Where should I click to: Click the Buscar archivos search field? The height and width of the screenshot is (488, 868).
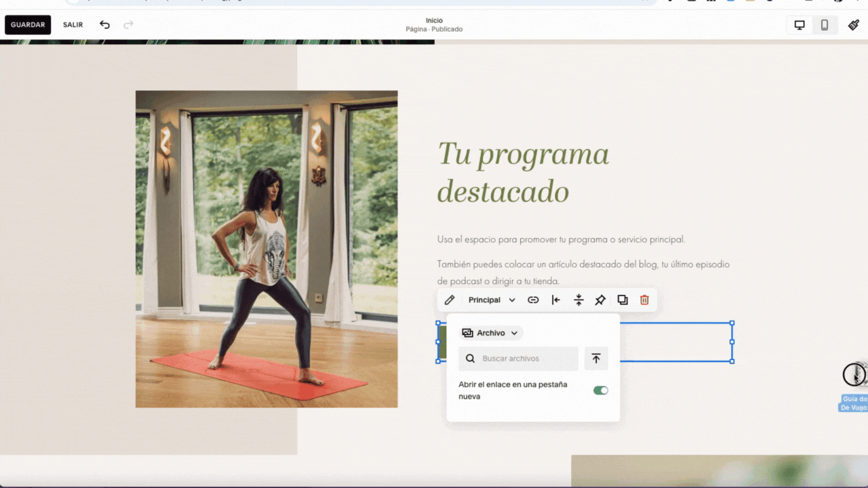click(518, 359)
